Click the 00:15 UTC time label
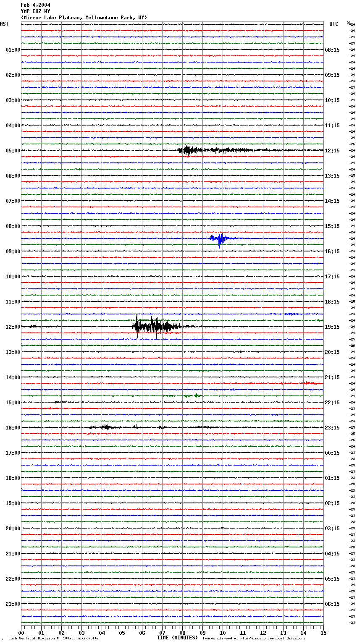Screen dimensions: 357x644 332,453
